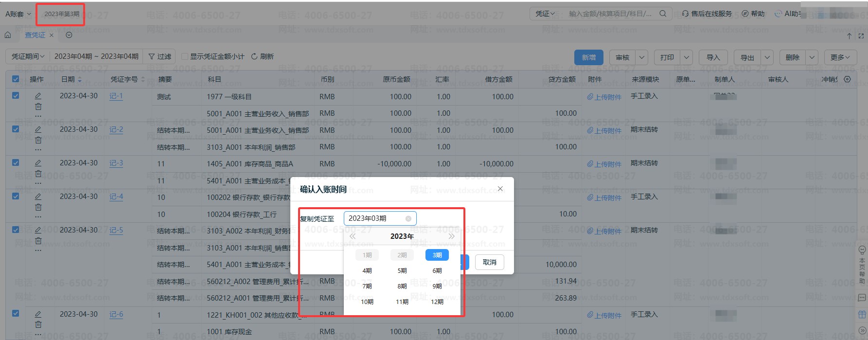Click the 新增 button

pyautogui.click(x=588, y=57)
